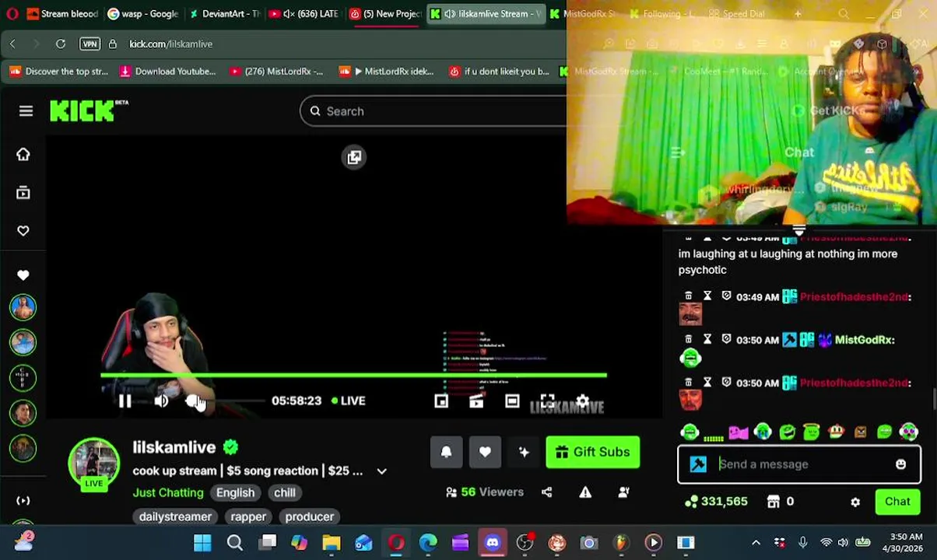The image size is (937, 560).
Task: Open chat settings gear icon
Action: click(855, 502)
